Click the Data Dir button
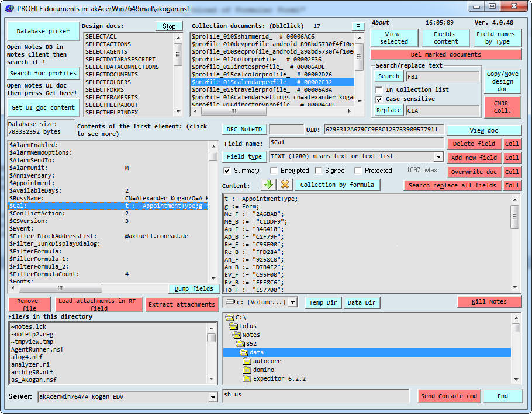 362,302
